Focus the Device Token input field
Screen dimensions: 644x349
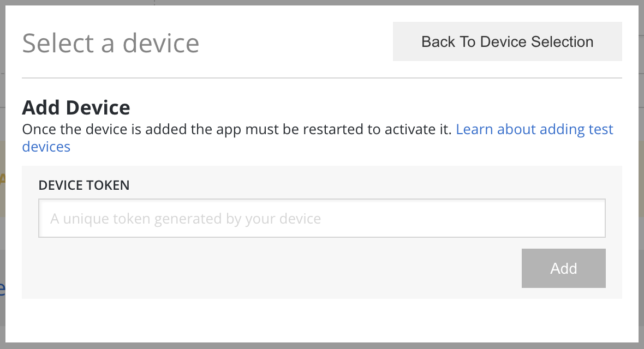point(322,218)
